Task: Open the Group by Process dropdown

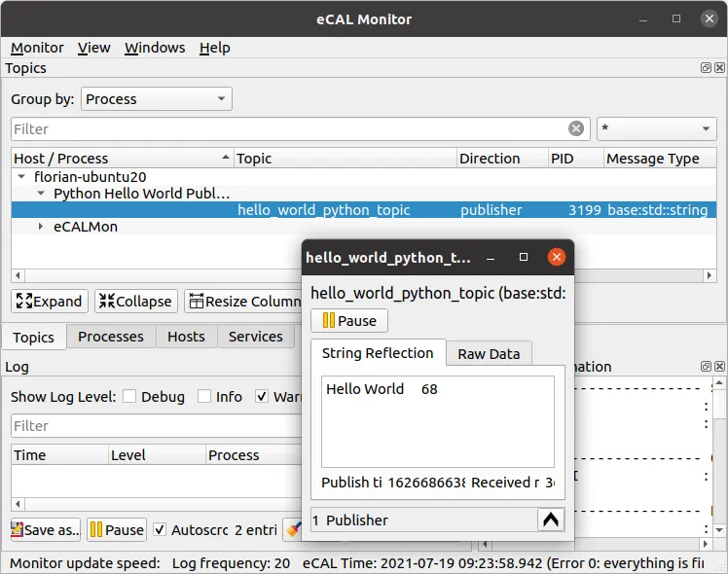Action: [x=157, y=99]
